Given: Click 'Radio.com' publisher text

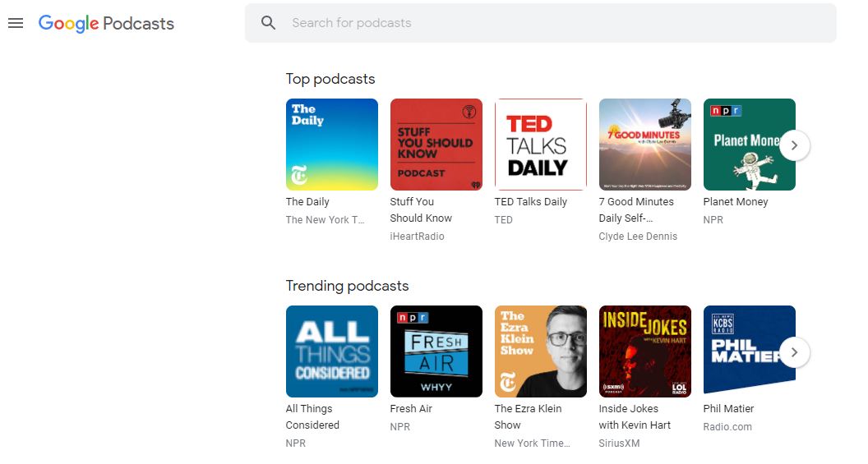Looking at the screenshot, I should coord(727,426).
